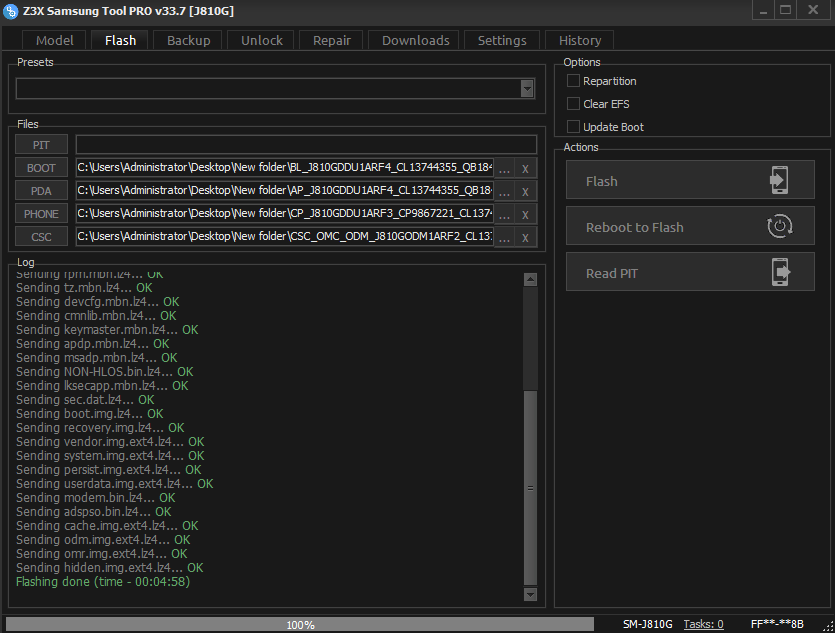Browse for PDA file with ellipsis button

coord(504,191)
